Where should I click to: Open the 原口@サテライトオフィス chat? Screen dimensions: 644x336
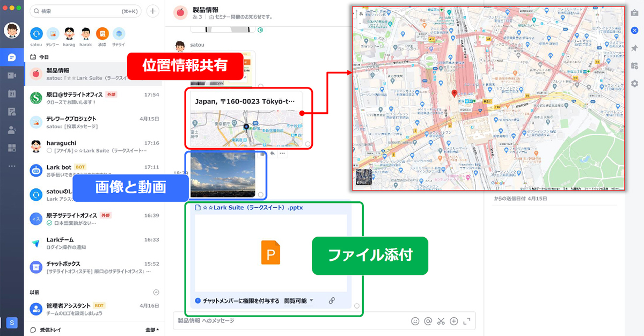(x=93, y=98)
